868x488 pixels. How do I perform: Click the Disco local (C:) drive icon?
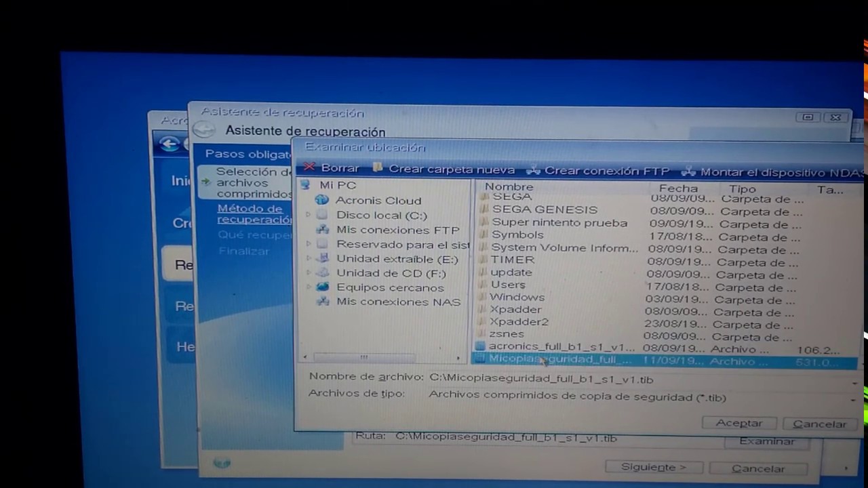(x=322, y=215)
